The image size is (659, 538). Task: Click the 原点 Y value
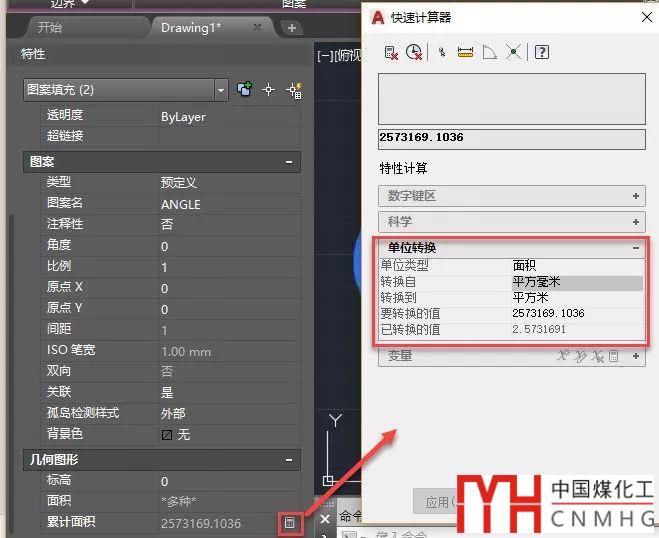tap(229, 309)
